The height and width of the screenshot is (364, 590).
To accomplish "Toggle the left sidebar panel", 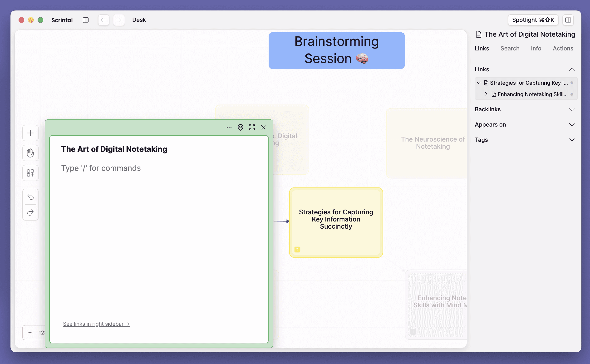I will pyautogui.click(x=86, y=20).
